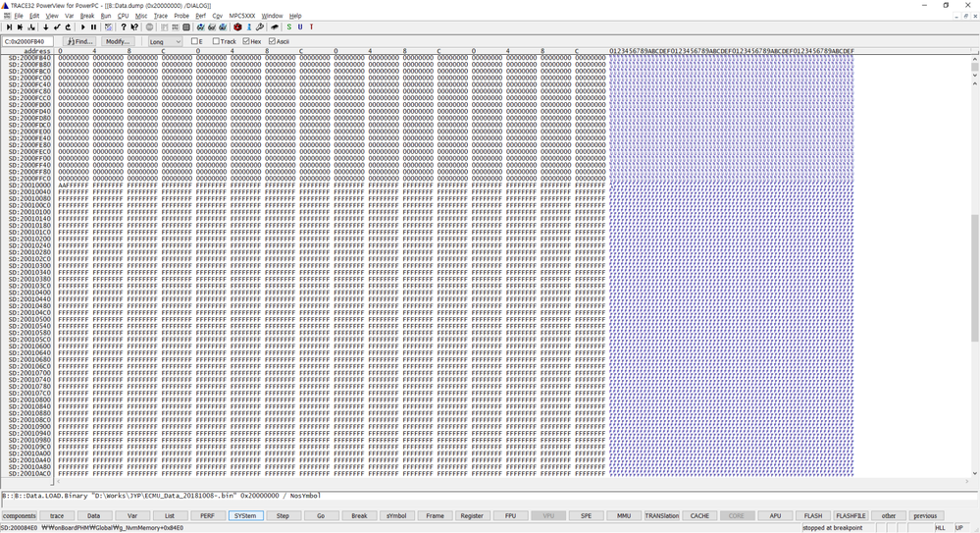Click the FLASHFILE softkey button
The image size is (980, 533).
coord(851,516)
